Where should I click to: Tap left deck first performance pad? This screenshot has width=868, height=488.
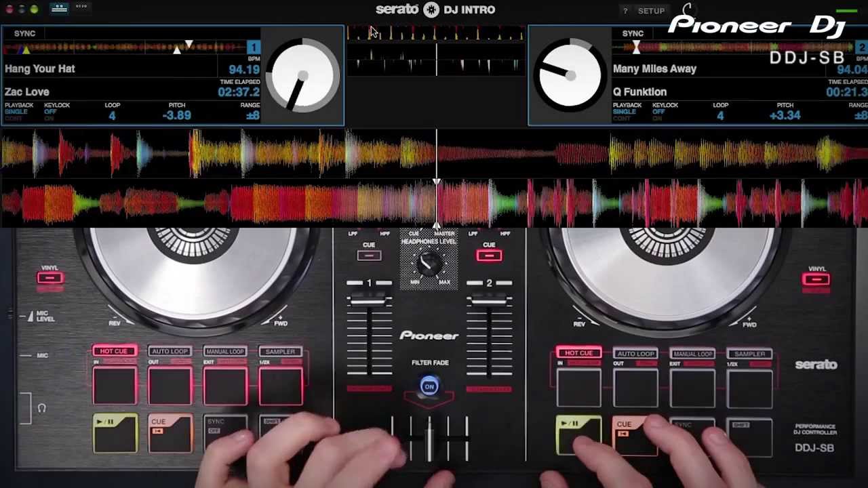click(x=114, y=387)
